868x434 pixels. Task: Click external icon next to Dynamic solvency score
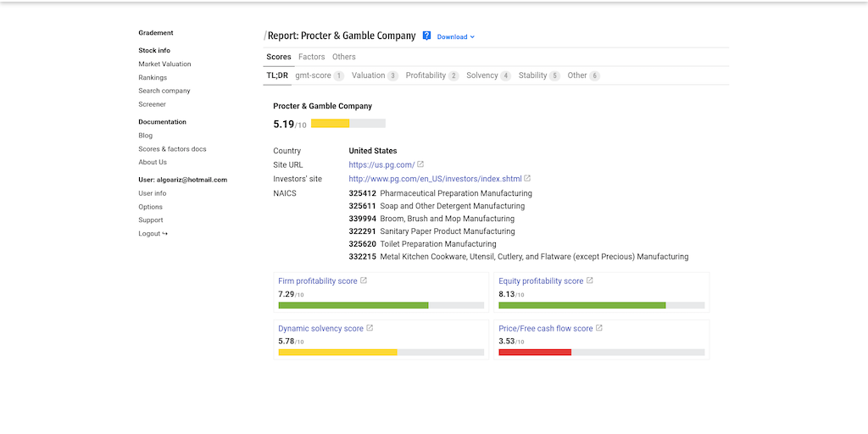tap(370, 328)
